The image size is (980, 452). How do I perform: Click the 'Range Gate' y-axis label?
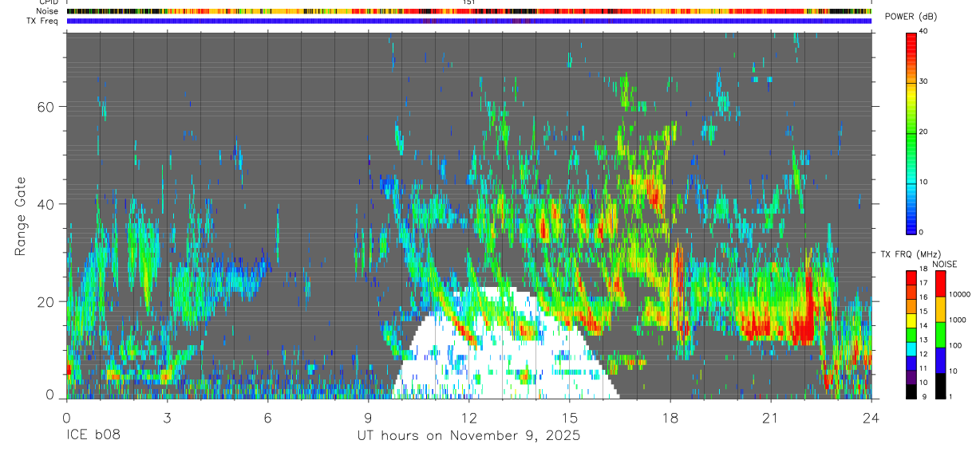click(x=20, y=217)
